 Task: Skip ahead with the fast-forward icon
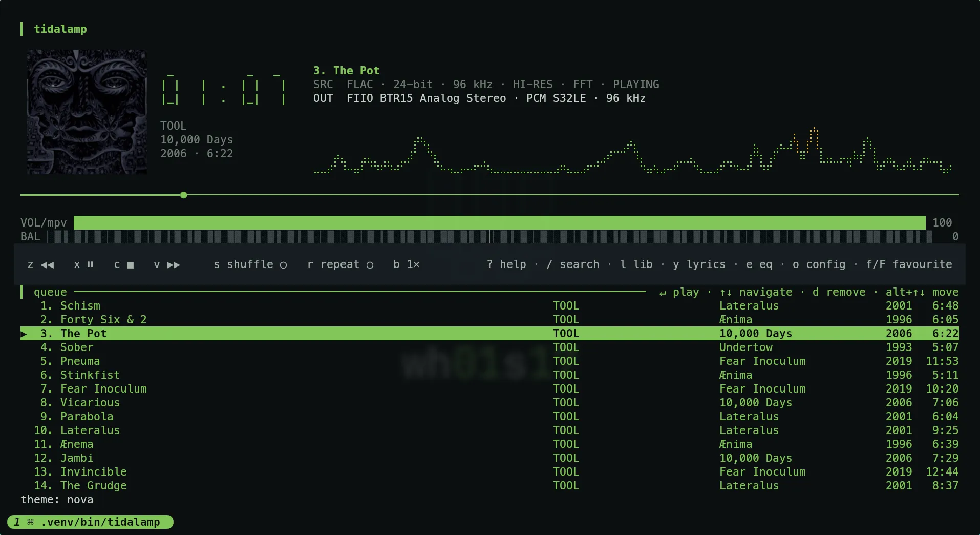click(174, 264)
